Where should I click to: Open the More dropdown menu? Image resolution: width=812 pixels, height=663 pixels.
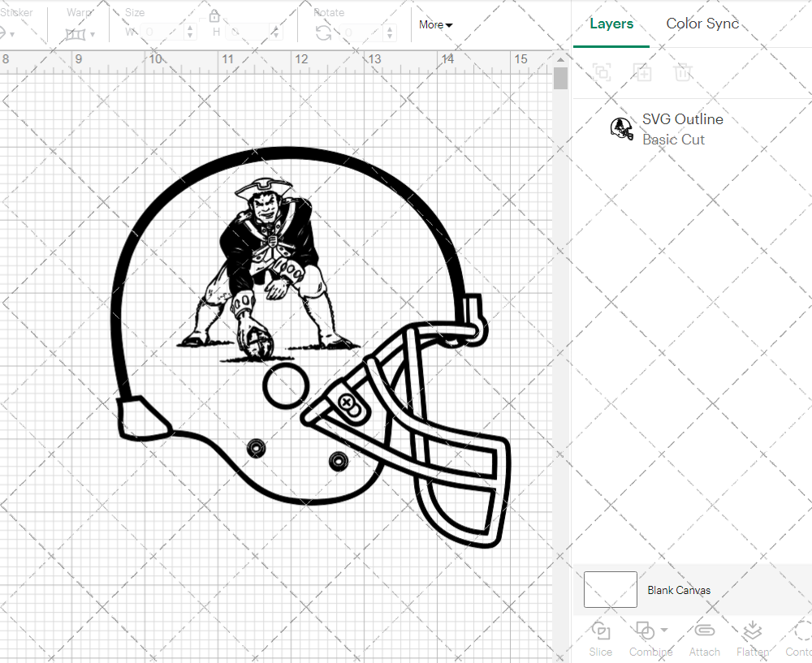click(x=435, y=25)
